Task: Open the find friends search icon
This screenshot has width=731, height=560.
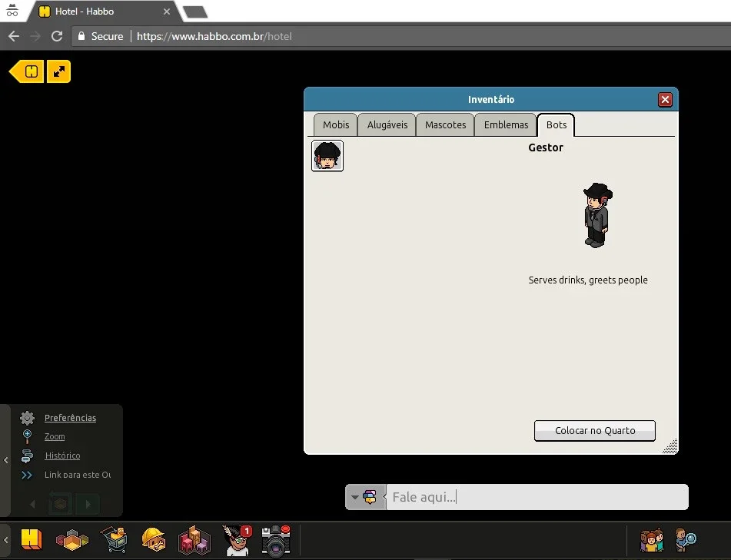Action: point(686,539)
